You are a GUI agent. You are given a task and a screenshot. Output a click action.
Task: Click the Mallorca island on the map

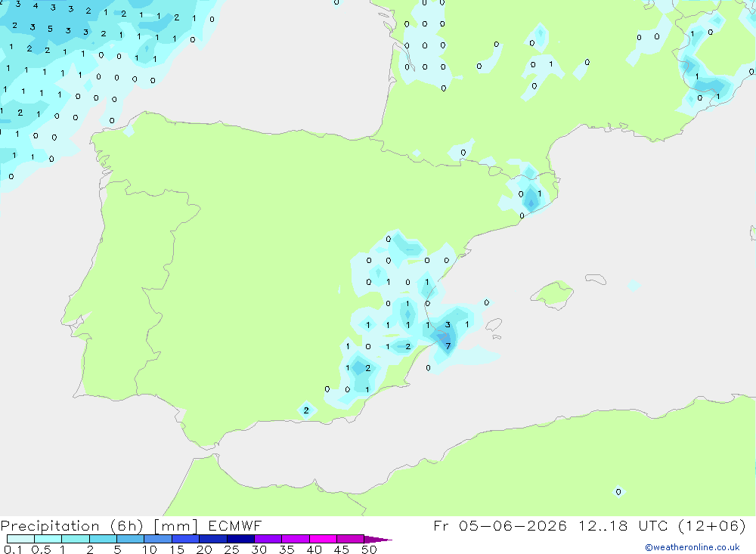click(x=553, y=293)
